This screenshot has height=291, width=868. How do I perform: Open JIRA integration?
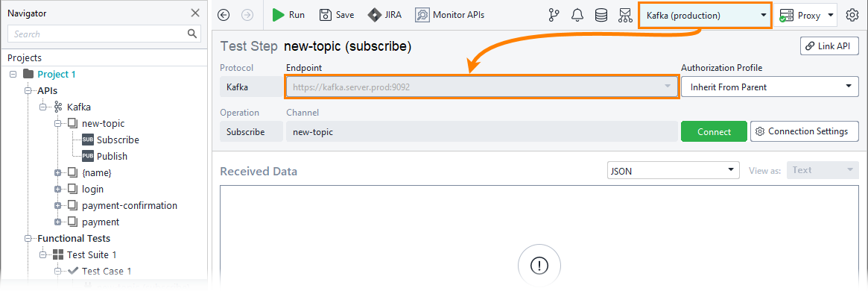[x=384, y=15]
